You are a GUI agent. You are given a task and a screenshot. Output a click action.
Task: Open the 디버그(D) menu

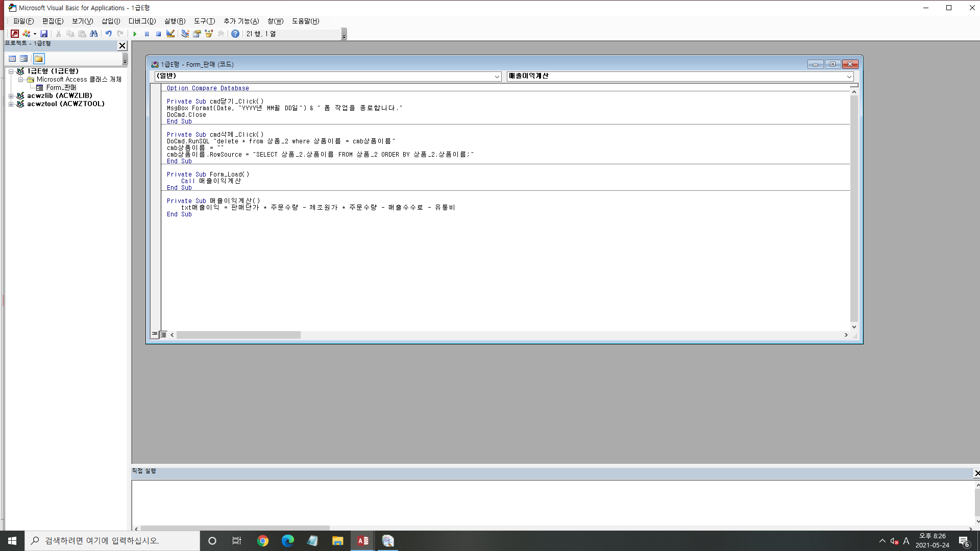click(142, 21)
